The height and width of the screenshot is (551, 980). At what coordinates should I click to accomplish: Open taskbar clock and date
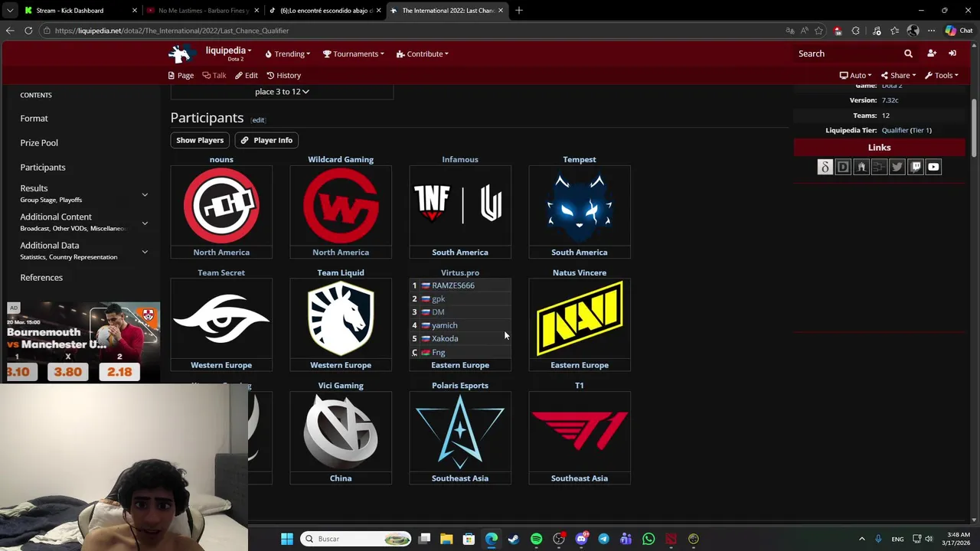(958, 539)
